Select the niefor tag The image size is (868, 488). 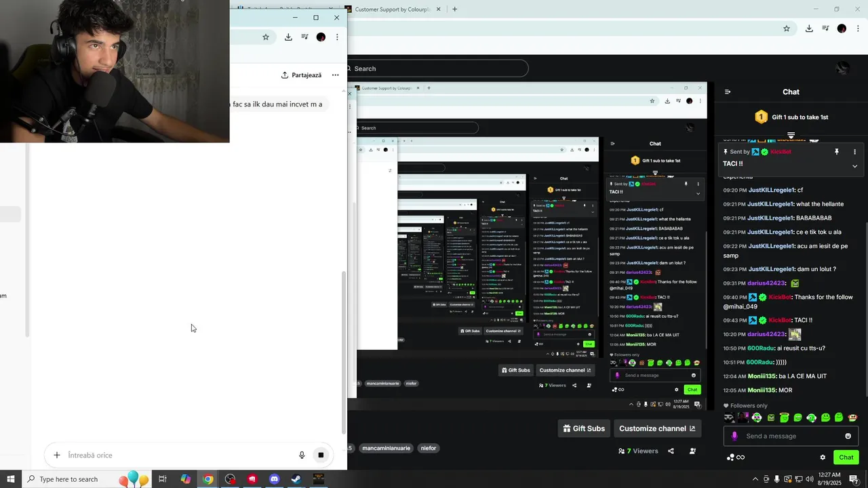pos(429,448)
